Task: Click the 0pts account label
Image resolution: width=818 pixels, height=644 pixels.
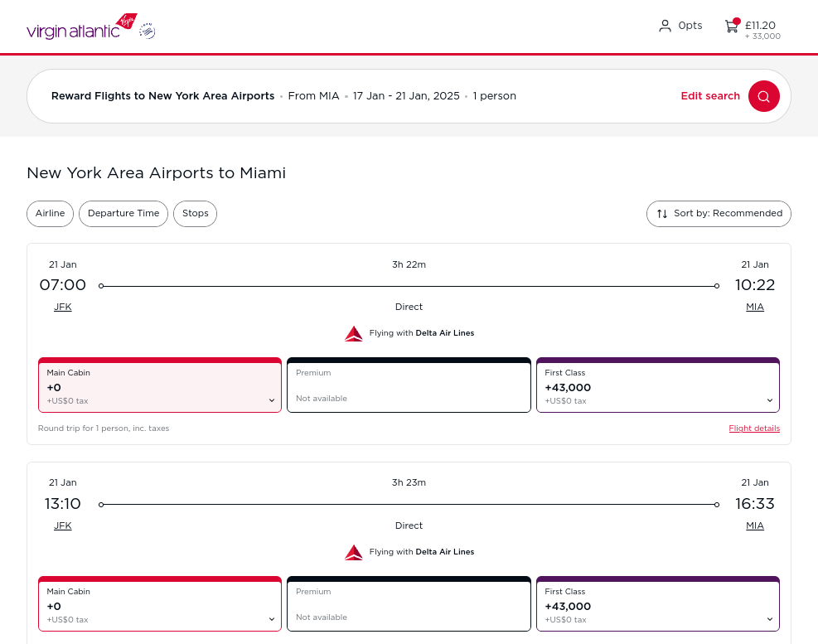Action: coord(690,26)
